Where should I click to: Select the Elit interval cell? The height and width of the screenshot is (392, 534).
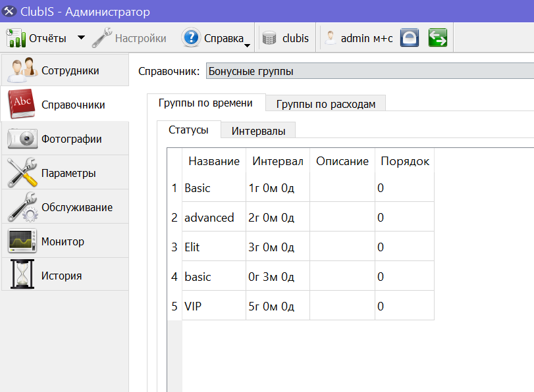point(278,247)
